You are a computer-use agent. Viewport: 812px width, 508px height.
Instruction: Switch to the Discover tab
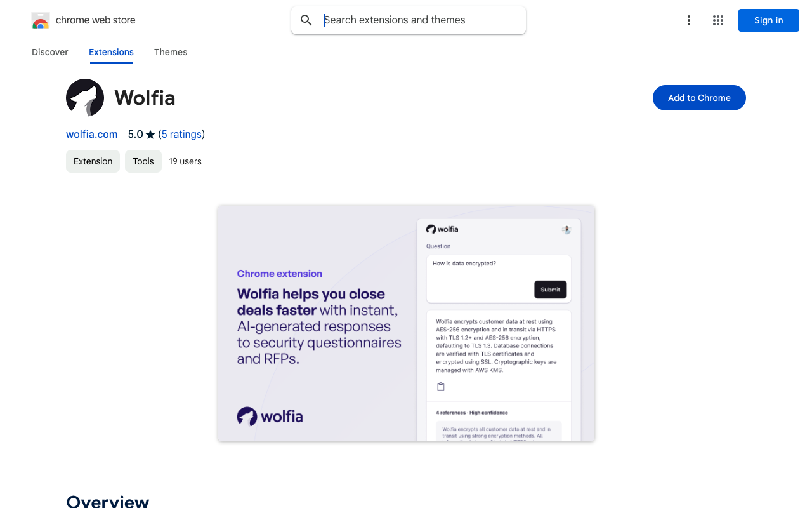click(x=50, y=52)
